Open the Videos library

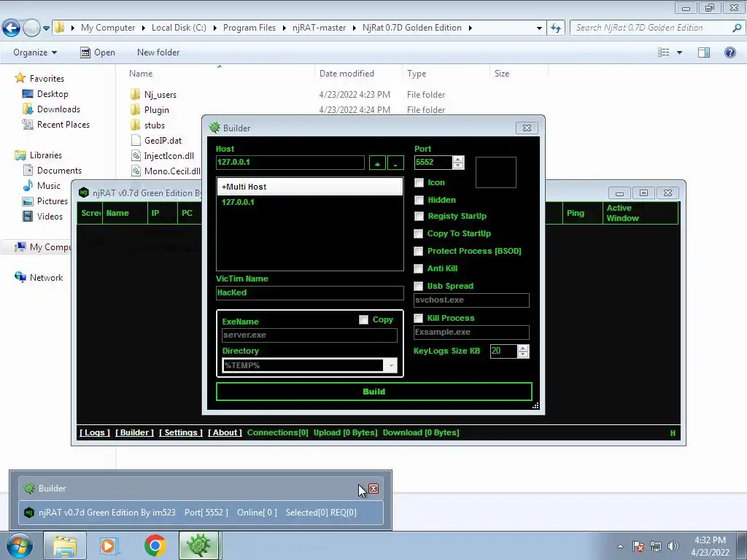[50, 216]
